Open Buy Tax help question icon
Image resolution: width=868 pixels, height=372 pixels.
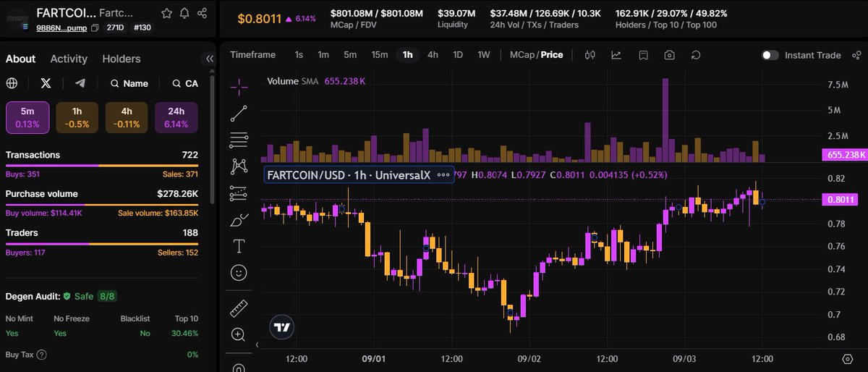tap(41, 355)
